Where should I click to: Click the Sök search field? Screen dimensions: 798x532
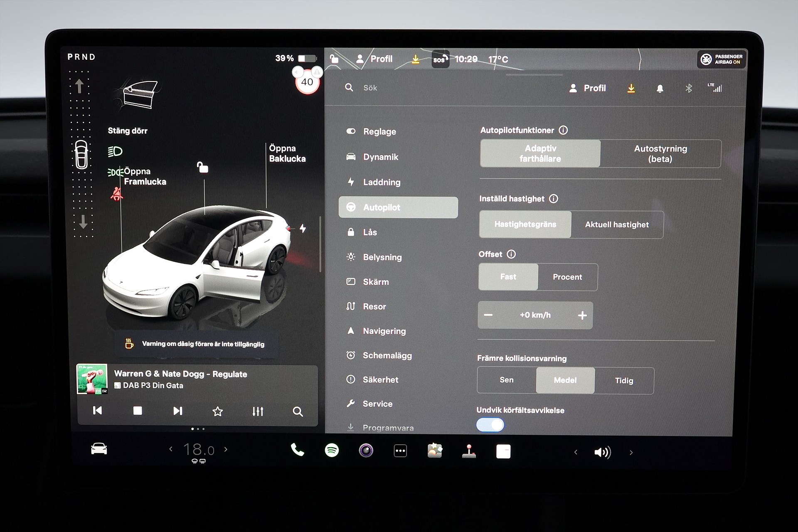click(x=370, y=88)
